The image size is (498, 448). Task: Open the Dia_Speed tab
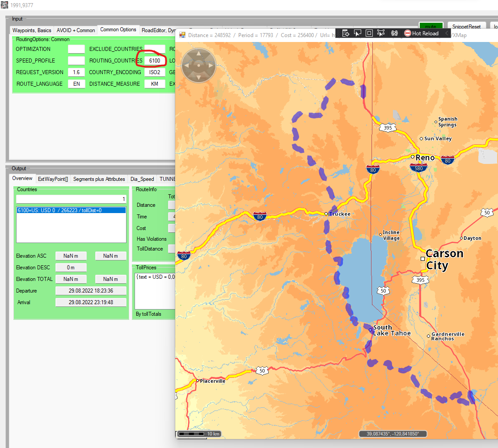[x=142, y=179]
